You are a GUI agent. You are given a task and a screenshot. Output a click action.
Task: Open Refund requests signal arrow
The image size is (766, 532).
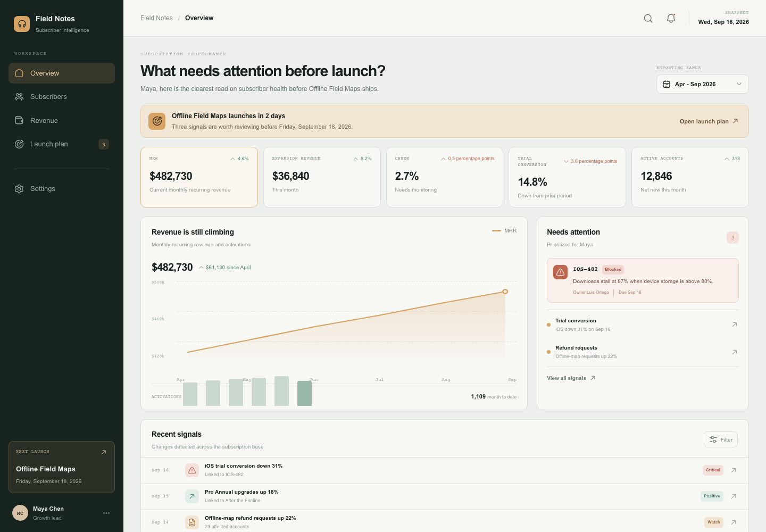735,352
